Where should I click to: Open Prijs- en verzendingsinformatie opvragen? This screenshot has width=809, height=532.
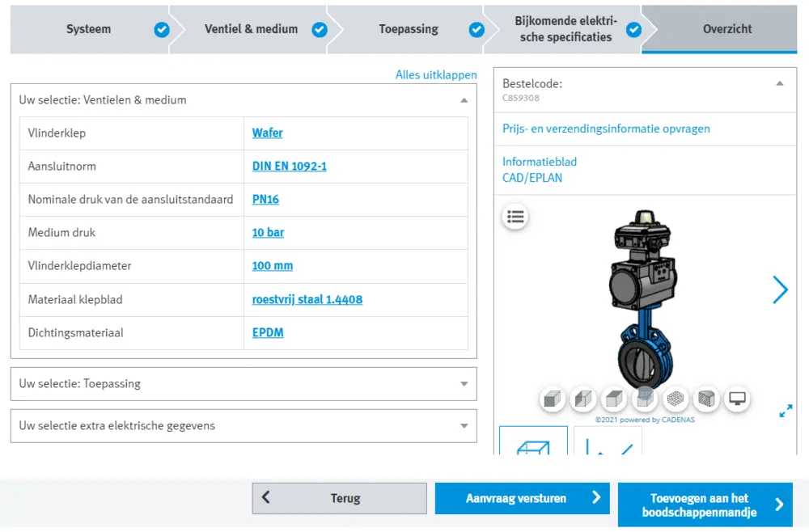click(x=606, y=129)
